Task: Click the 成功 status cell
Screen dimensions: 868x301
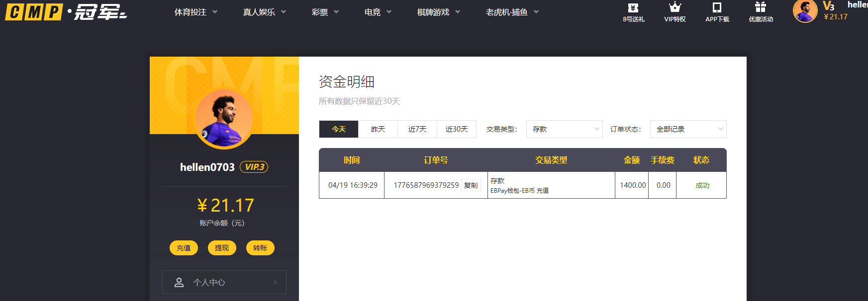Action: [702, 185]
